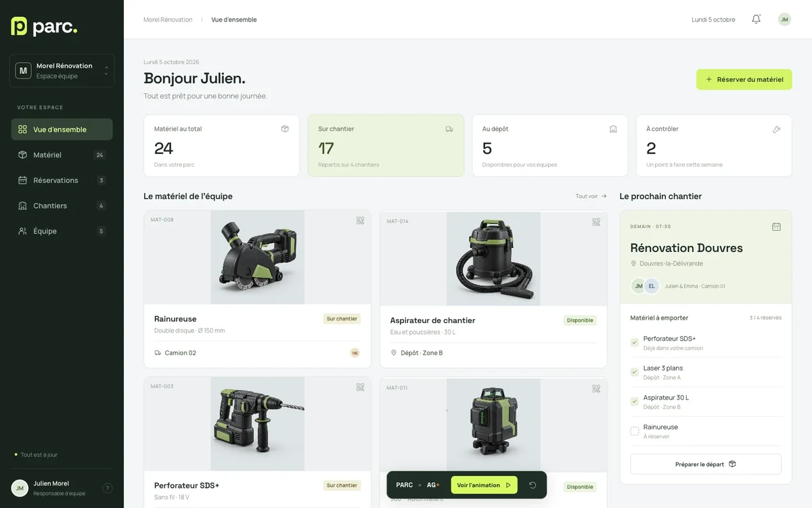Screen dimensions: 812x508
Task: Click the "Camion 02" location text
Action: [181, 353]
